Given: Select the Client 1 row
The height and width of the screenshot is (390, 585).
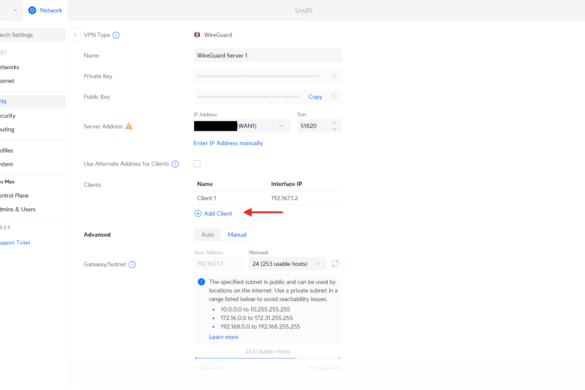Looking at the screenshot, I should pos(268,198).
